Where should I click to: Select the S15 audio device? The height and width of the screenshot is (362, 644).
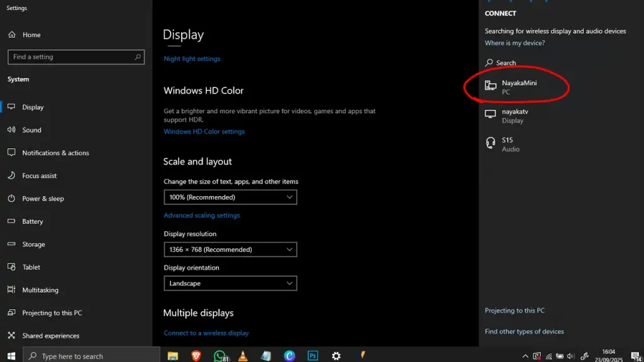(x=507, y=145)
